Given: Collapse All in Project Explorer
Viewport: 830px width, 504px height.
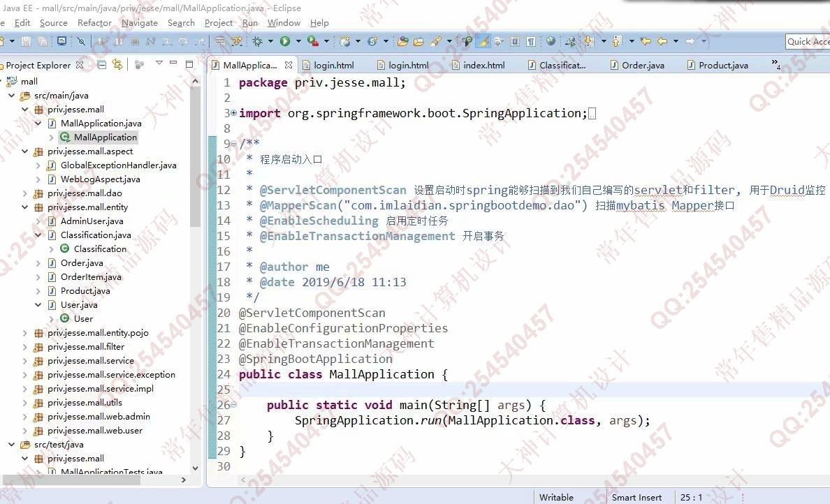Looking at the screenshot, I should [x=101, y=64].
